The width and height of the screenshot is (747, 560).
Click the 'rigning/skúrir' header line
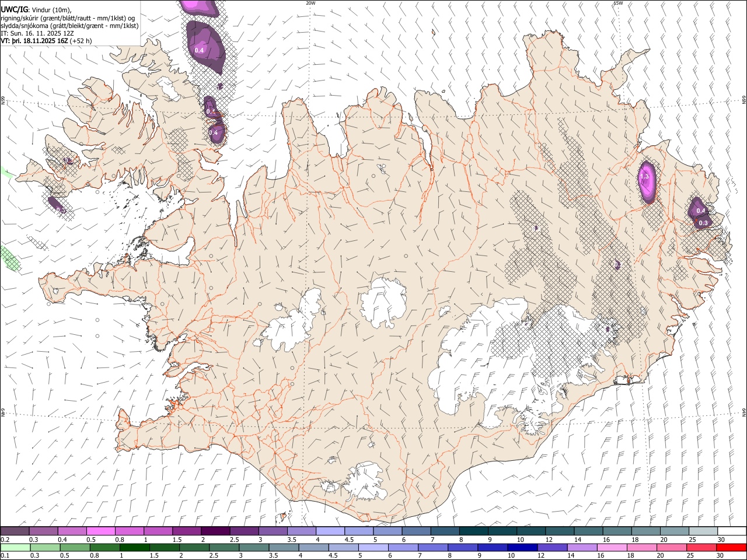pos(68,18)
